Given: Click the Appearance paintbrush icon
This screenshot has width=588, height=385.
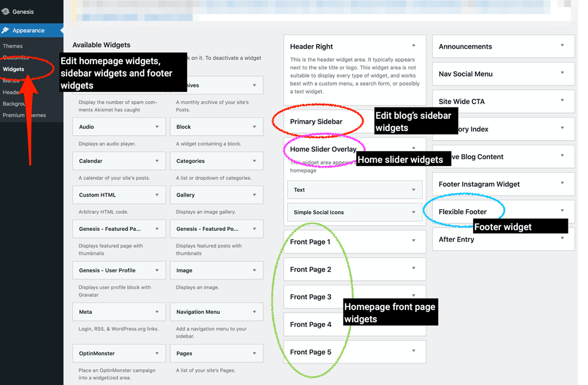Looking at the screenshot, I should [x=5, y=30].
